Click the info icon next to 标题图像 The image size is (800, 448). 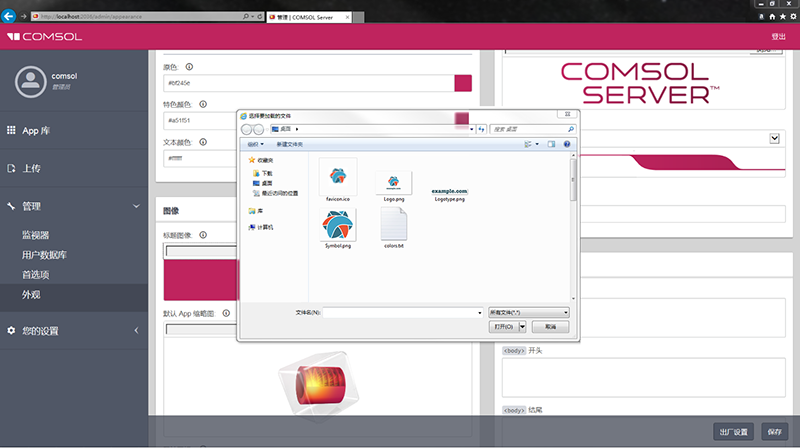[x=203, y=235]
